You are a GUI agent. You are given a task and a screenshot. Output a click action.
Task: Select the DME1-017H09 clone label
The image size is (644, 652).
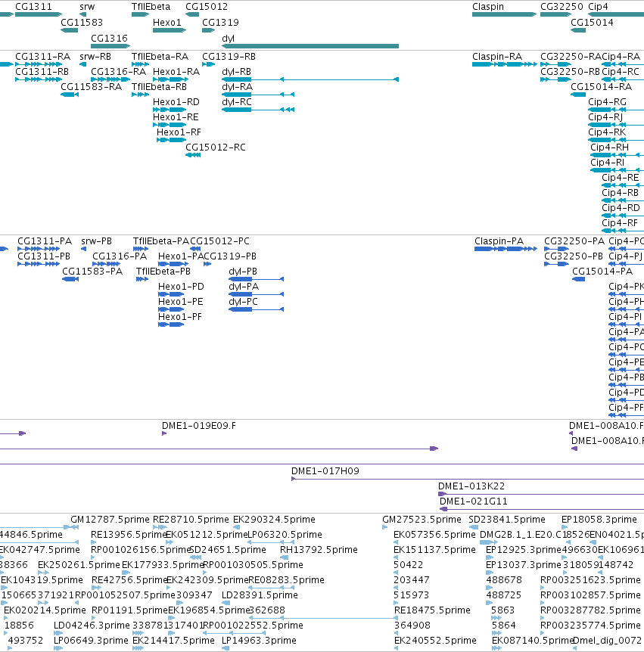325,471
